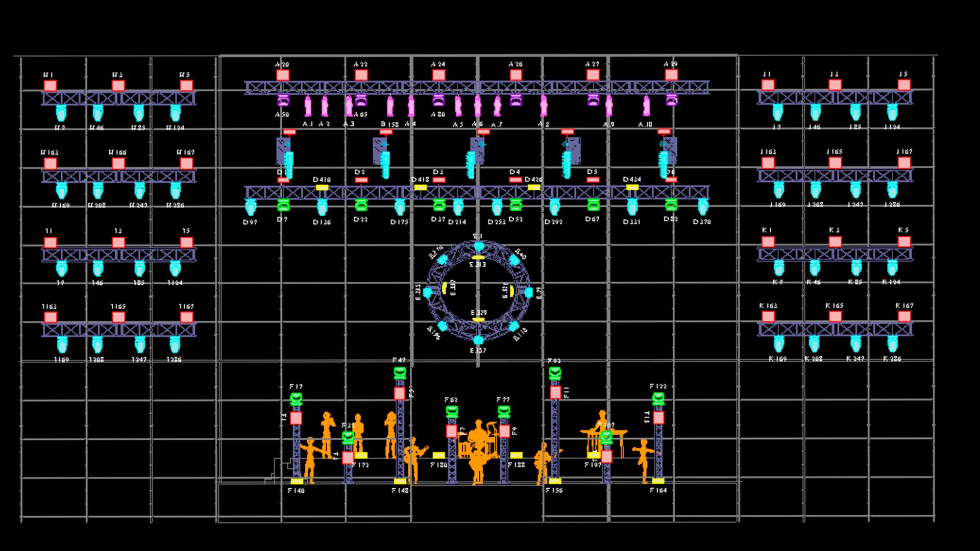Click the cyan fixture E 157 on circular truss

(478, 340)
